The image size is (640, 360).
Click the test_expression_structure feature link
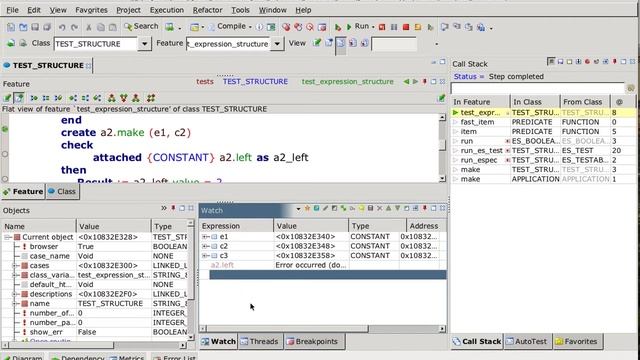pyautogui.click(x=347, y=82)
